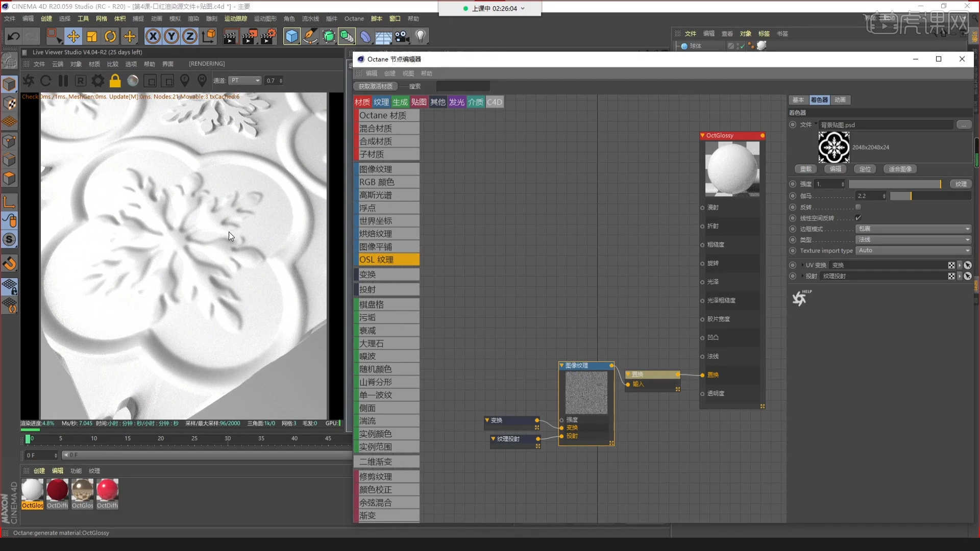Open the 运动跟踪 menu
This screenshot has width=980, height=551.
[236, 19]
